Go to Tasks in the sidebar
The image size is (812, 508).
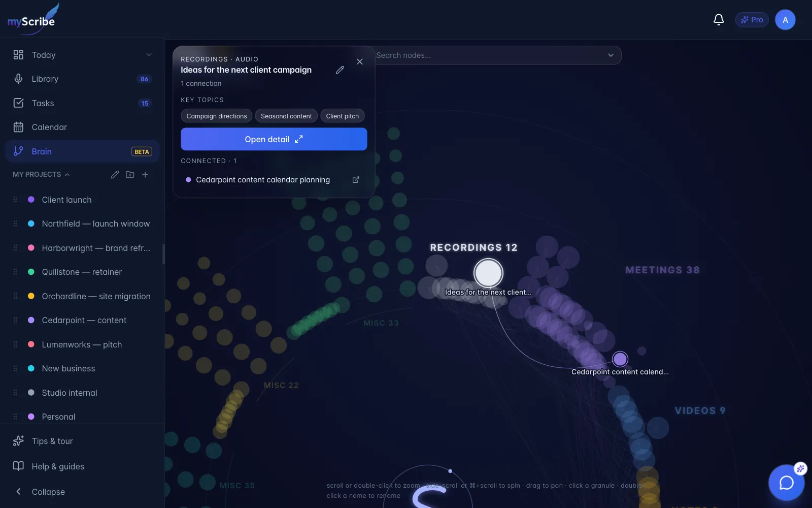coord(82,103)
